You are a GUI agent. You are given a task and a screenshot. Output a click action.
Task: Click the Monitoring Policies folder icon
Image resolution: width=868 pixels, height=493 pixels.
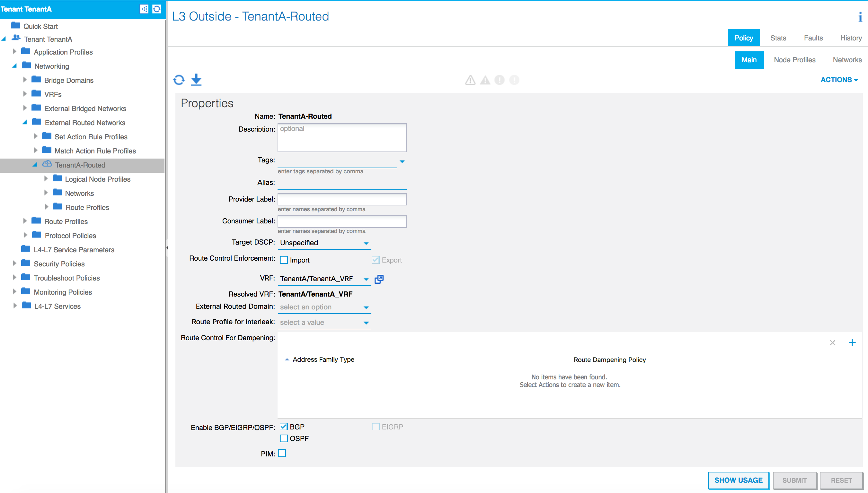[x=26, y=291]
